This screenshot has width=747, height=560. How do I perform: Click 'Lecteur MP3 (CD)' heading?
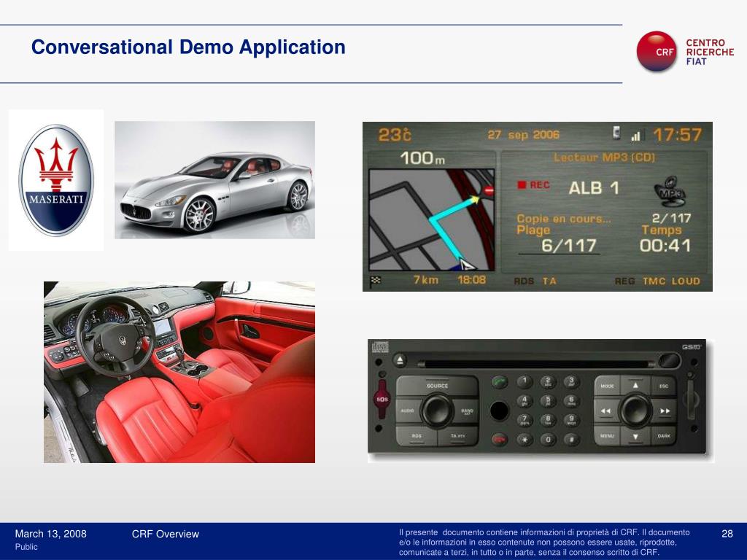click(x=604, y=157)
